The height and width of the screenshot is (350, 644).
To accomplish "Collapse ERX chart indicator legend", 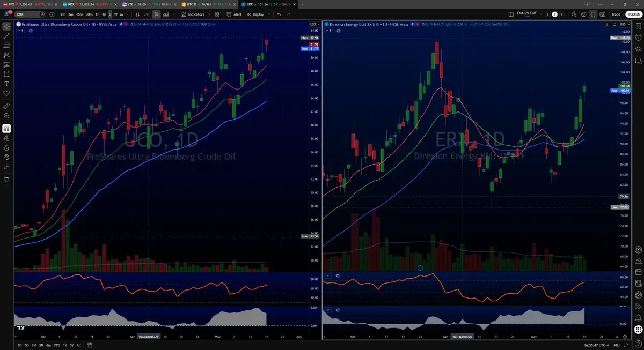I will coord(328,31).
